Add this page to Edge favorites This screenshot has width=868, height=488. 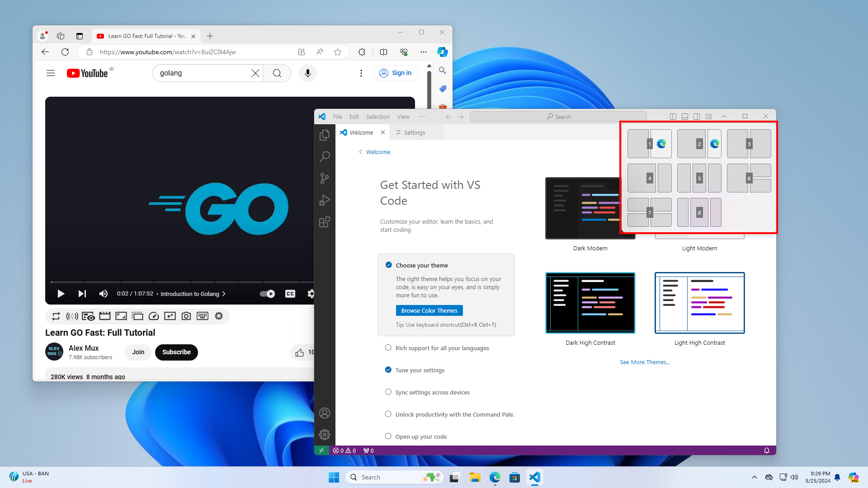338,52
